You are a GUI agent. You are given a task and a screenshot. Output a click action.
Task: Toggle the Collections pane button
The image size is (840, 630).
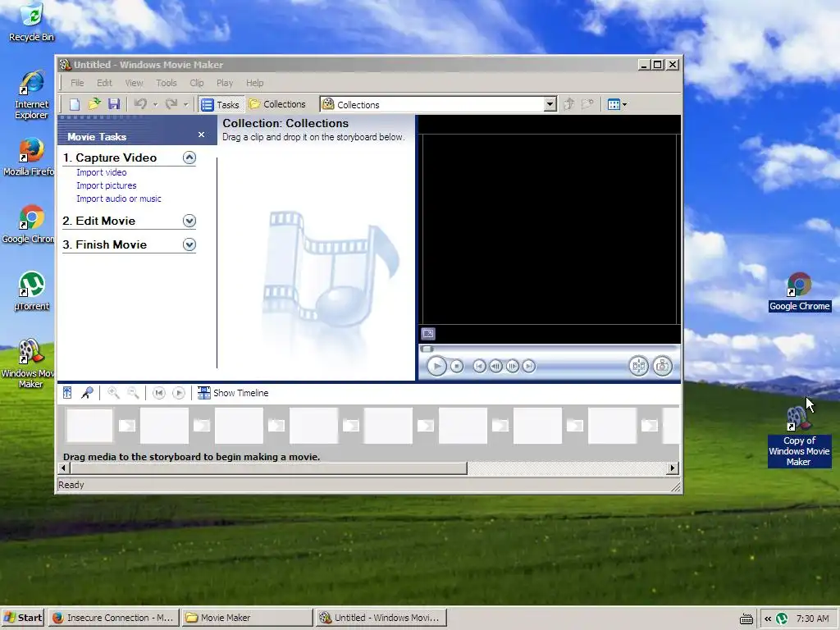point(277,104)
